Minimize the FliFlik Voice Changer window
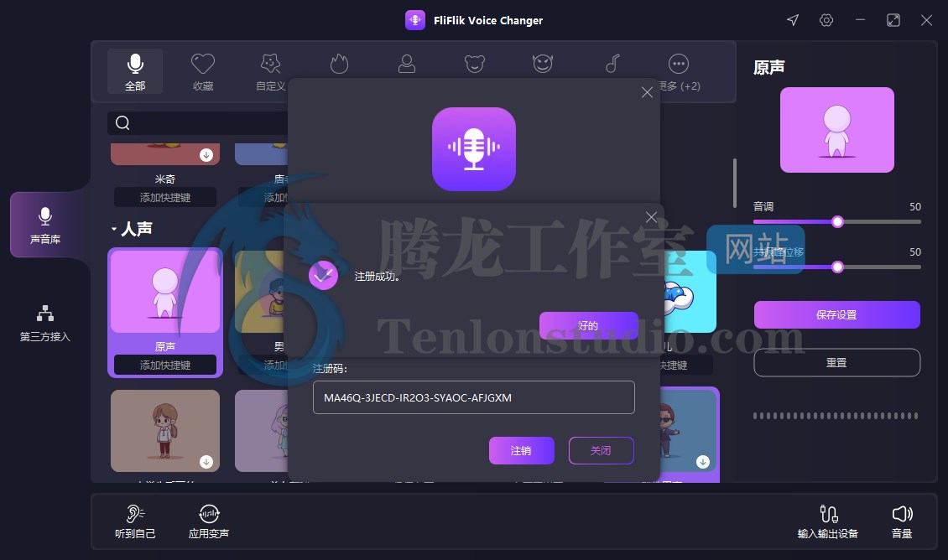Screen dimensions: 948x560 861,20
